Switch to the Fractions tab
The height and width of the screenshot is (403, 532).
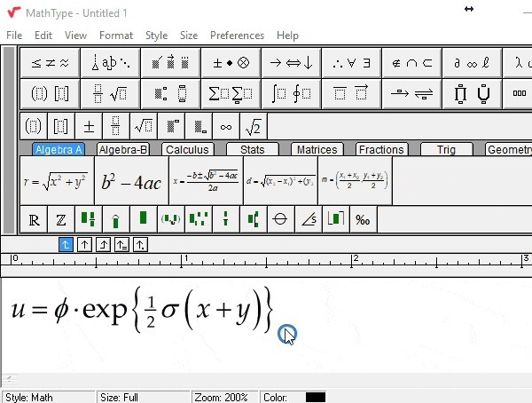[381, 149]
